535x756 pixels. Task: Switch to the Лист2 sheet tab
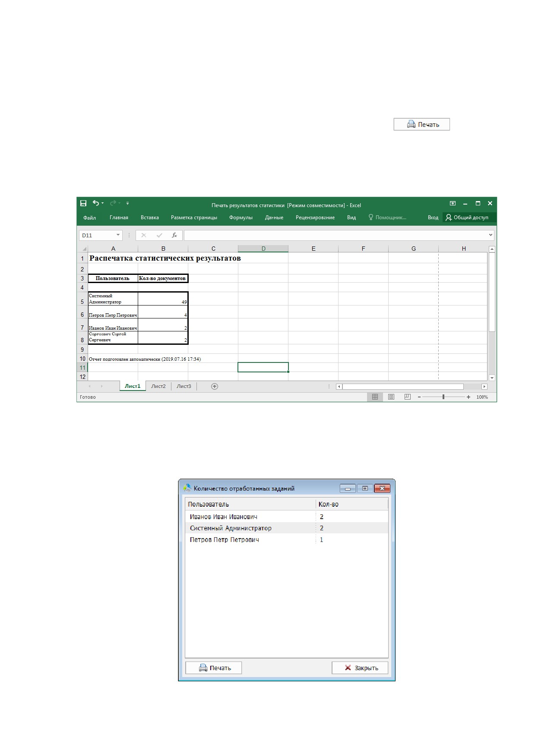point(158,386)
